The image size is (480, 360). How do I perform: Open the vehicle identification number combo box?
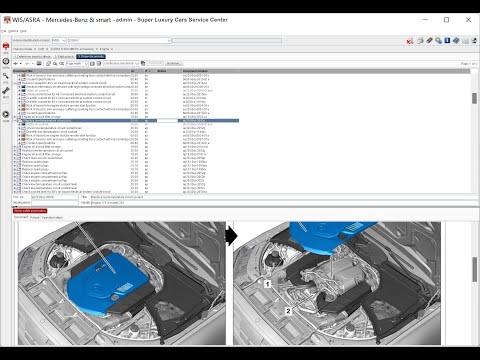coord(120,40)
